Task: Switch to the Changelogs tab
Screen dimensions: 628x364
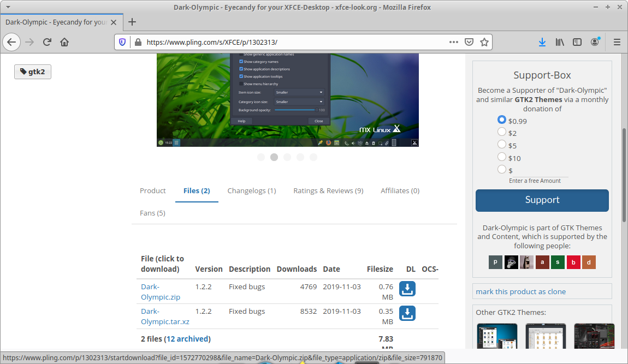Action: pyautogui.click(x=252, y=190)
